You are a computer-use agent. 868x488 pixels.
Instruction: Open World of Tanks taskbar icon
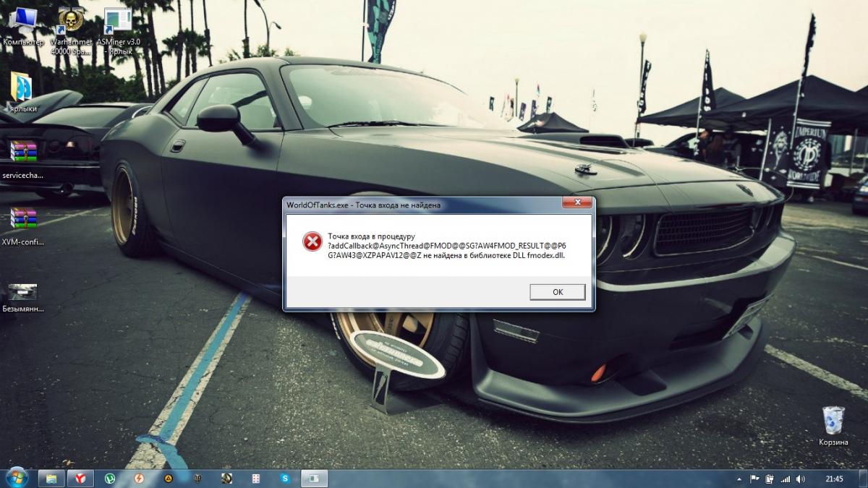(197, 478)
